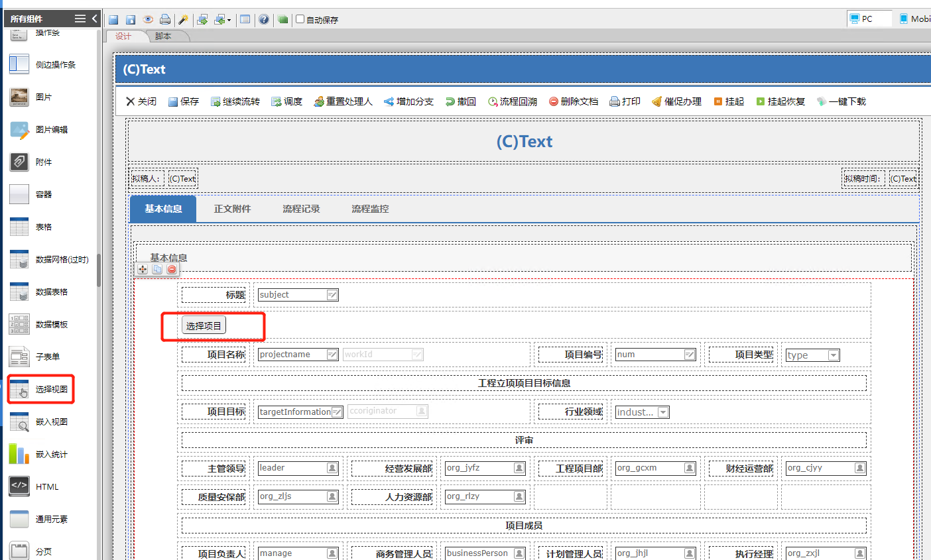The height and width of the screenshot is (560, 931).
Task: Open the 流程记录 tab
Action: tap(301, 209)
